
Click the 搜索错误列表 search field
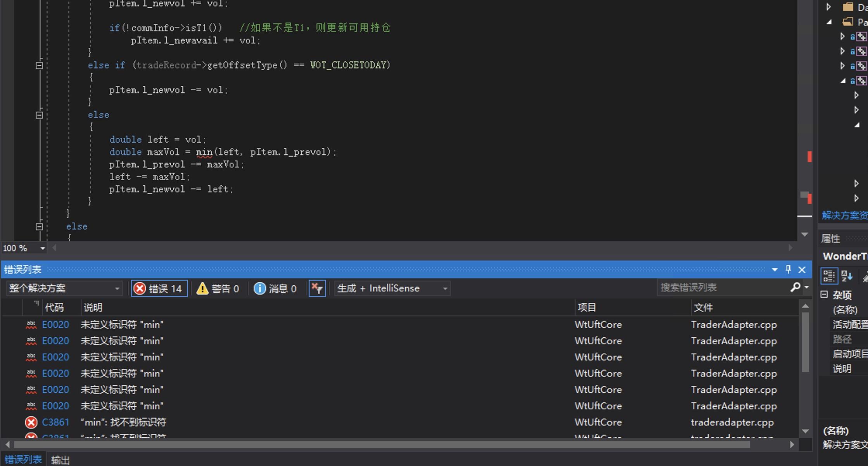coord(721,287)
